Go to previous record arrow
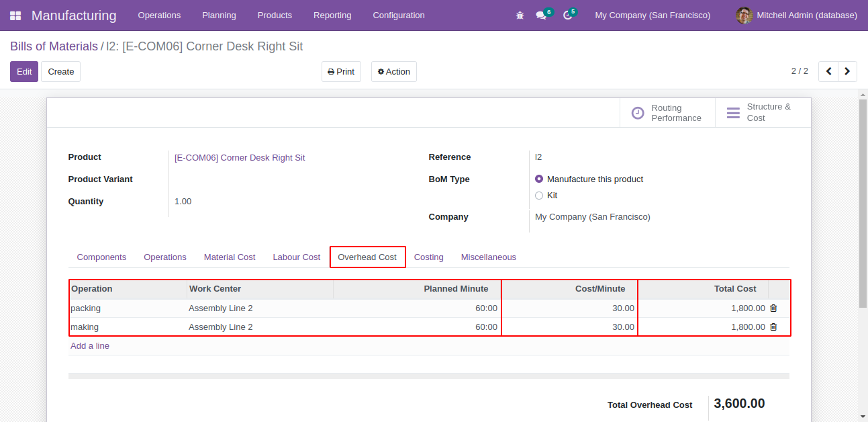868x422 pixels. tap(828, 71)
